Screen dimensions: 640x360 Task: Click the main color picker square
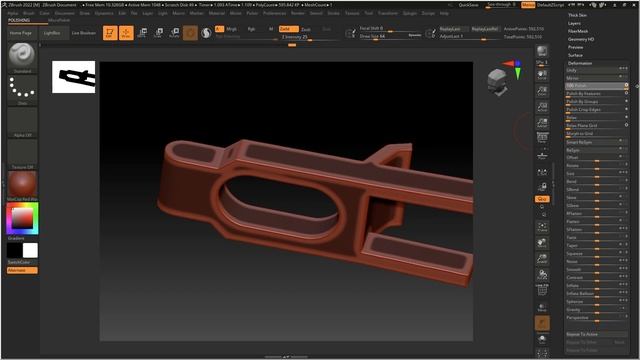[x=22, y=219]
